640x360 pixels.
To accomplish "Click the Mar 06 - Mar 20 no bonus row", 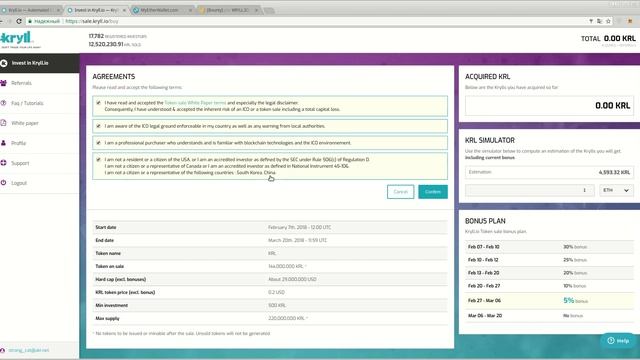I will coord(549,316).
